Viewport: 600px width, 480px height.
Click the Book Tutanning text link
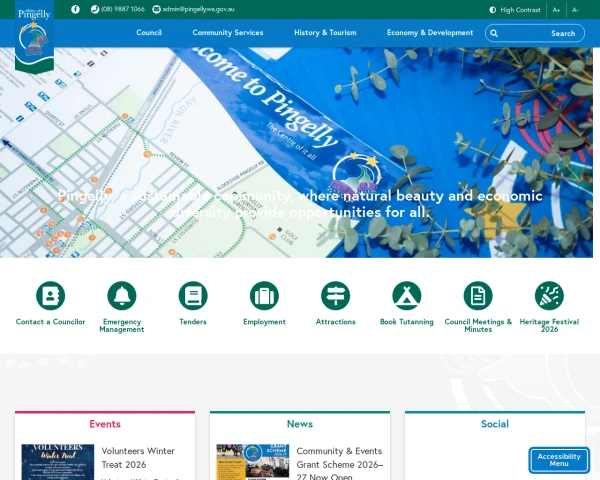tap(407, 322)
